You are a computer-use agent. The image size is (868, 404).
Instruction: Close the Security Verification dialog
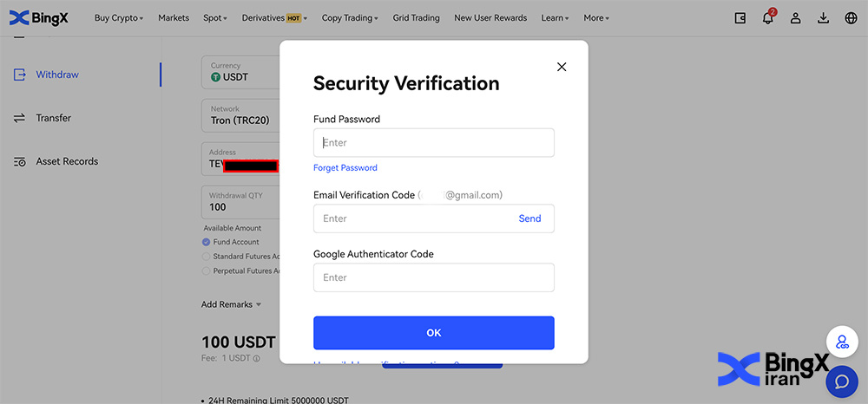pos(562,67)
